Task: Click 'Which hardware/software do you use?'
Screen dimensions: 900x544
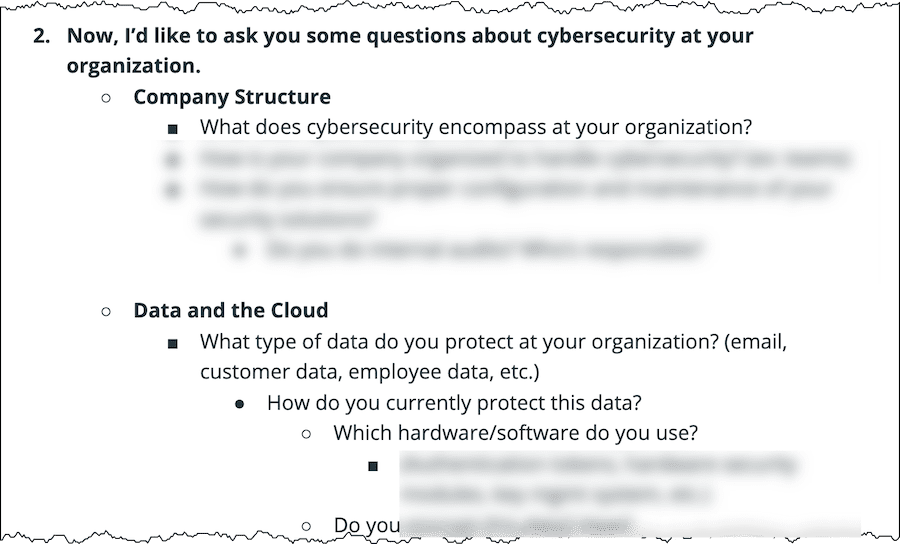Action: (515, 433)
